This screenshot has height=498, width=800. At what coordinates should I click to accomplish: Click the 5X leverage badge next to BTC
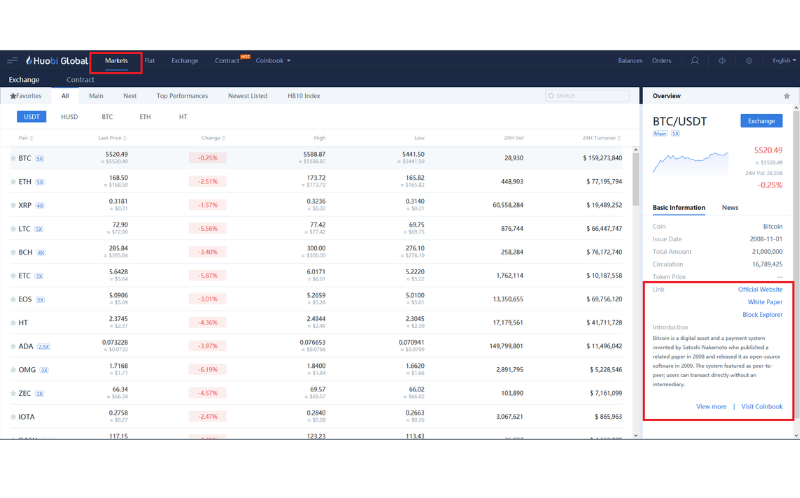pyautogui.click(x=40, y=159)
